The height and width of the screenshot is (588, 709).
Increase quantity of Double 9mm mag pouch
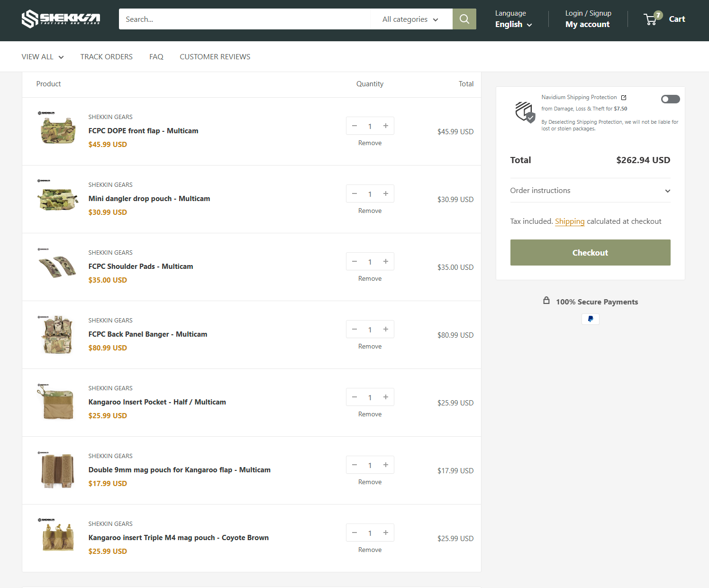click(x=386, y=465)
